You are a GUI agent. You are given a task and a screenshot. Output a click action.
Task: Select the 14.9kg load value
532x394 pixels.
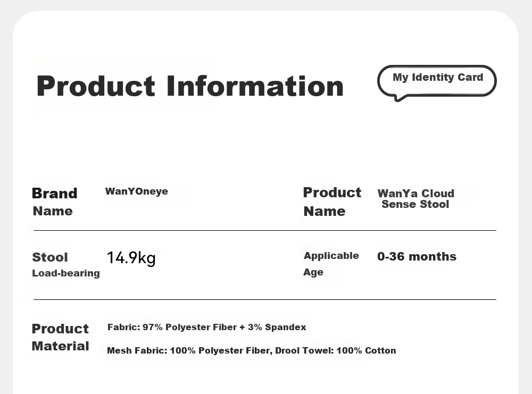tap(131, 258)
